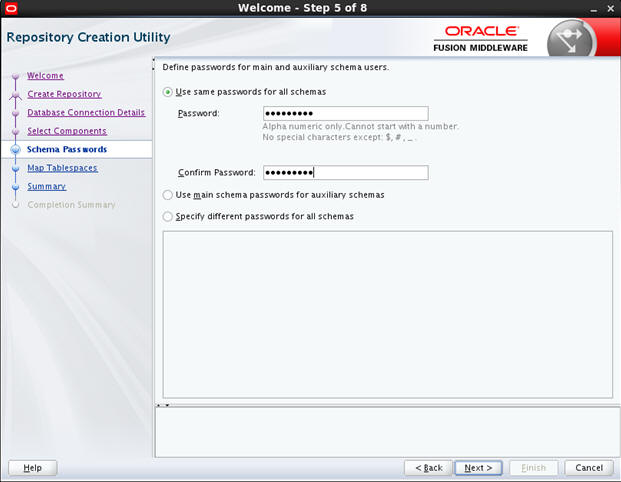Click the Help button
This screenshot has height=482, width=621.
[x=32, y=468]
